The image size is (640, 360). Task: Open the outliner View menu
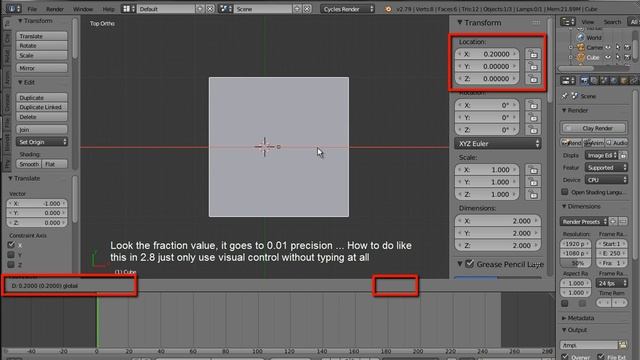click(587, 22)
